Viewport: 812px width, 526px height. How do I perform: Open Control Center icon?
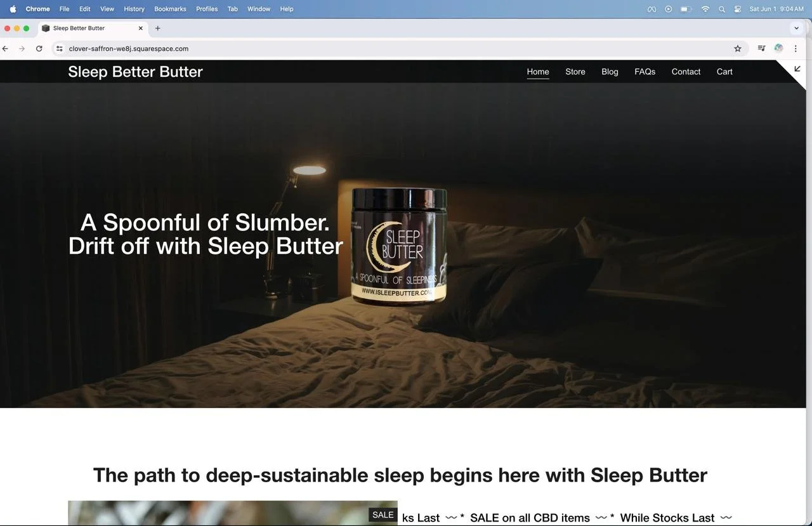738,9
